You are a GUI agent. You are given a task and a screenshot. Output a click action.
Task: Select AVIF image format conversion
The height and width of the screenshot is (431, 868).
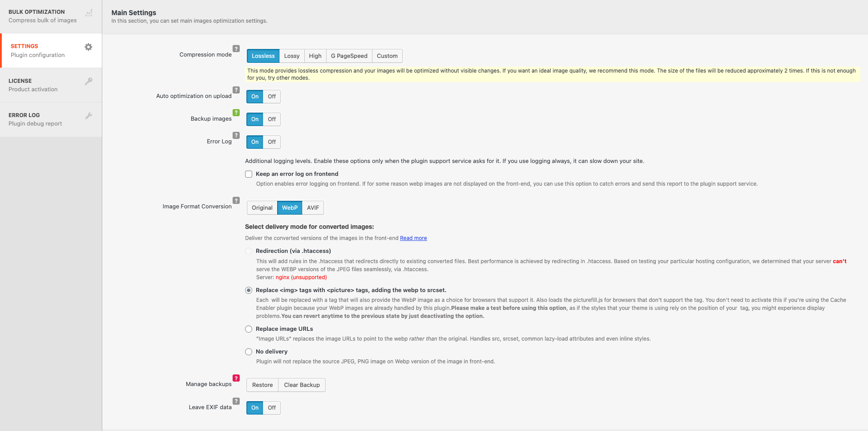click(313, 208)
